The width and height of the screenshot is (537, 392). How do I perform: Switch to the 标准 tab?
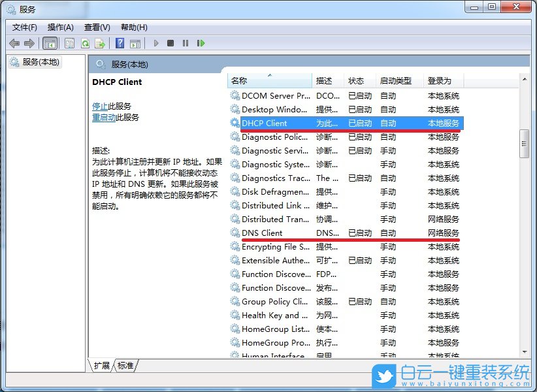click(124, 366)
